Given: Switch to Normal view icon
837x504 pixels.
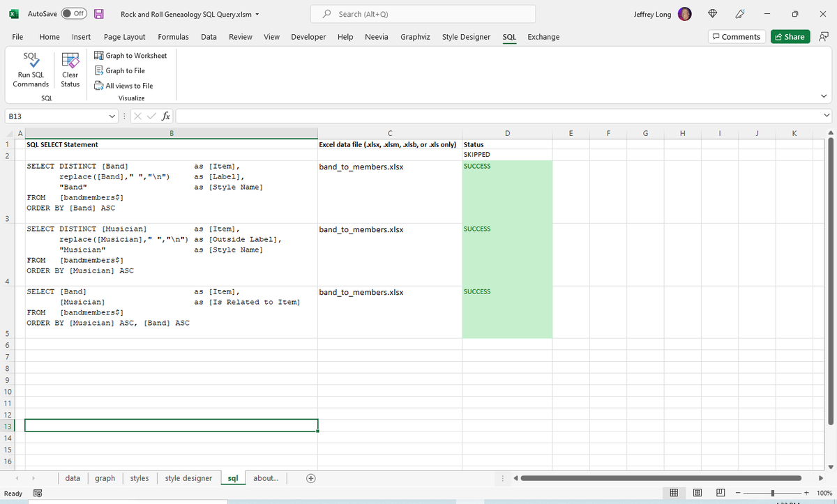Looking at the screenshot, I should coord(674,494).
